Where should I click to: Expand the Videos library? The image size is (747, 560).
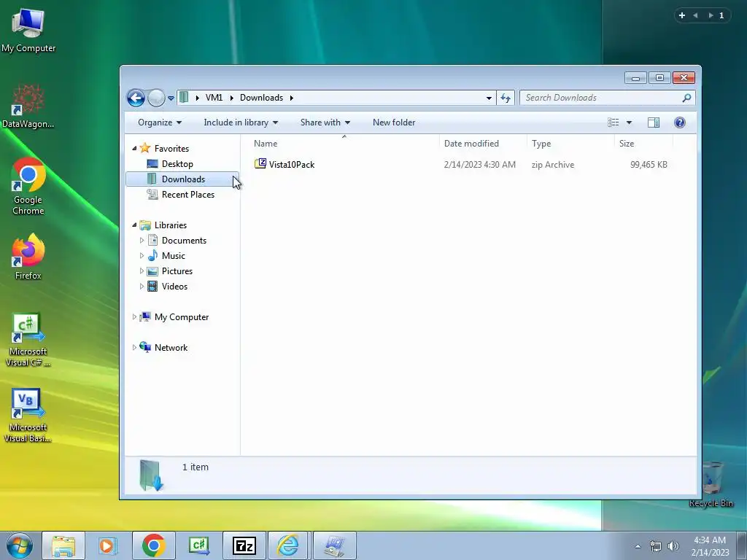tap(142, 286)
